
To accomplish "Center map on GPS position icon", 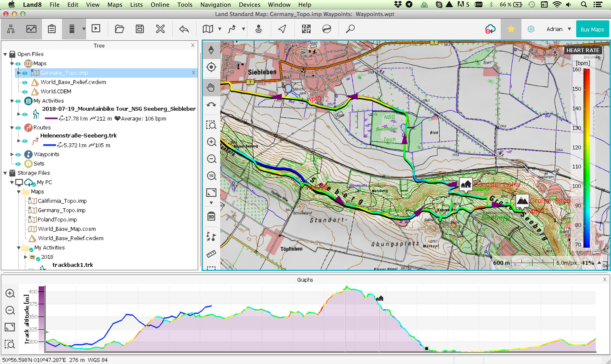I will (x=211, y=67).
